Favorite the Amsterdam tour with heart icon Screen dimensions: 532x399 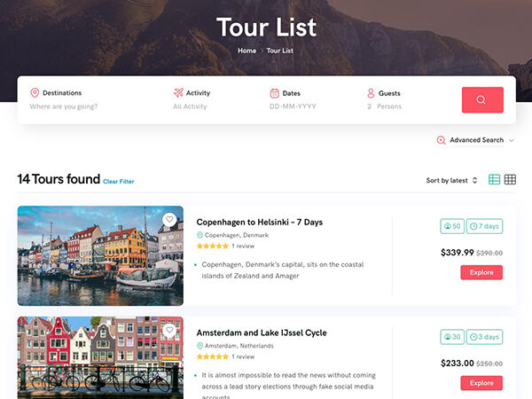(169, 330)
